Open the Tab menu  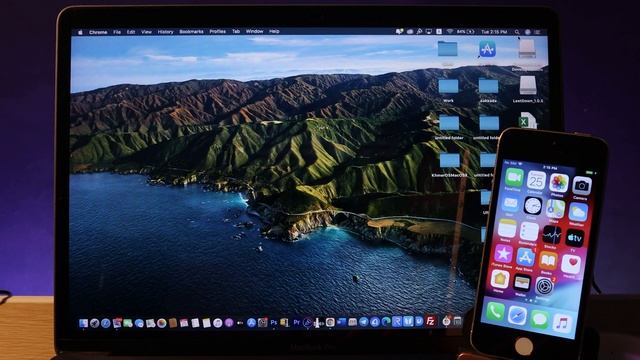(236, 31)
